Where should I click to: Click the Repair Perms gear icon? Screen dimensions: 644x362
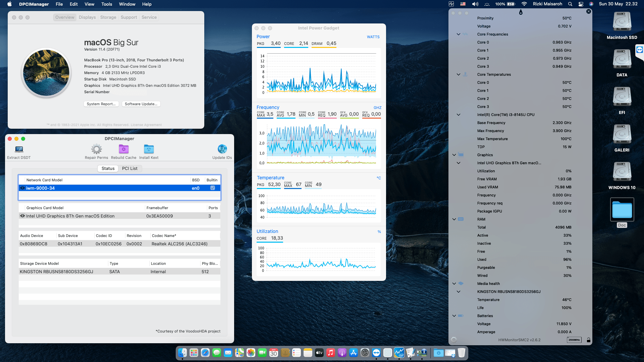(x=97, y=149)
